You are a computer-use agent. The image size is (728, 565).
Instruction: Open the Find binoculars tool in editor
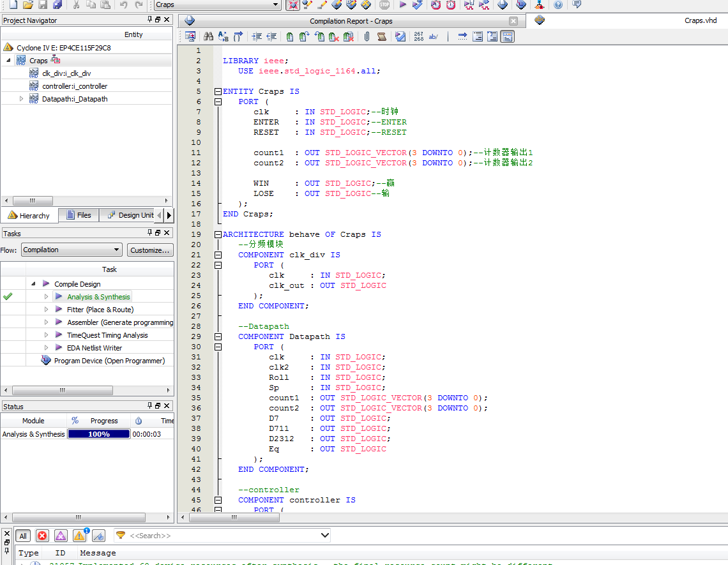208,37
